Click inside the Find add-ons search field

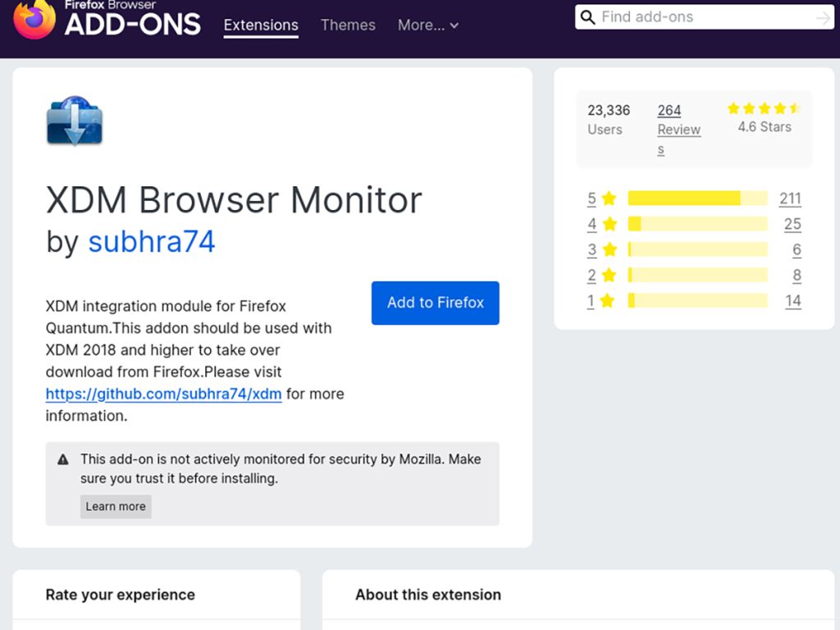tap(705, 16)
